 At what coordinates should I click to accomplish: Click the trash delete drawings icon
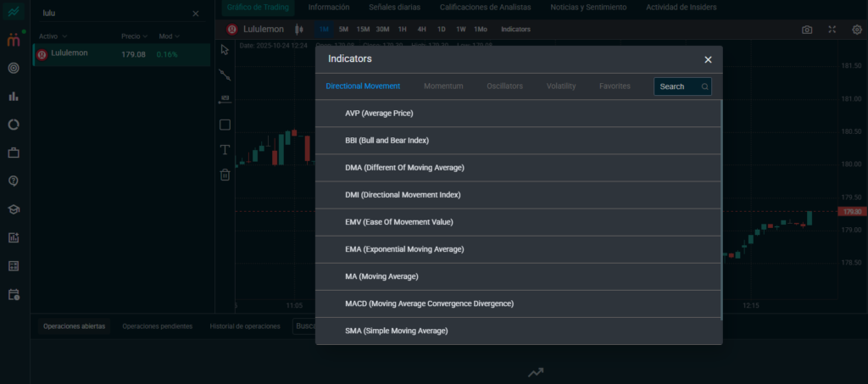pyautogui.click(x=225, y=175)
